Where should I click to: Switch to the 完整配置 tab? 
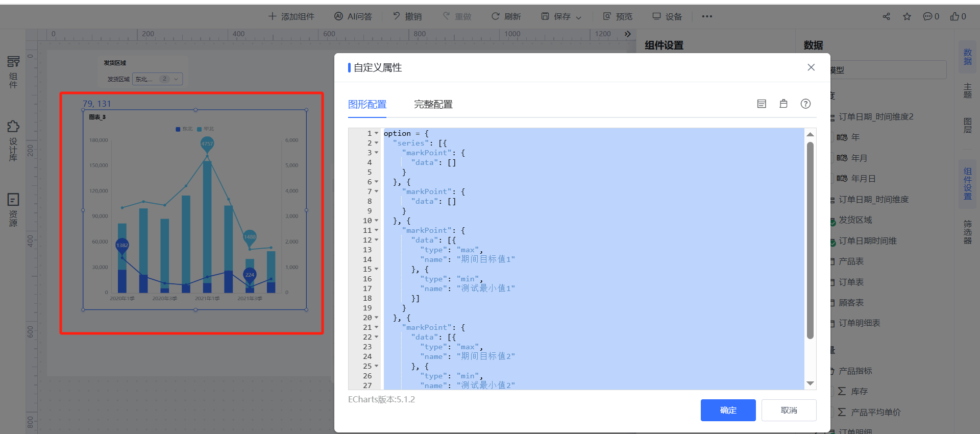click(433, 104)
